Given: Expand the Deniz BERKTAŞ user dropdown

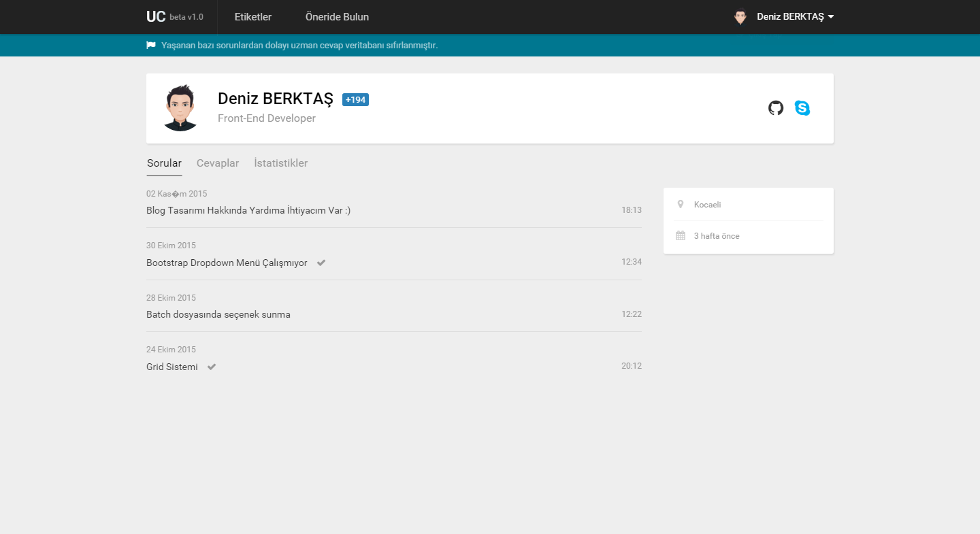Looking at the screenshot, I should click(795, 17).
